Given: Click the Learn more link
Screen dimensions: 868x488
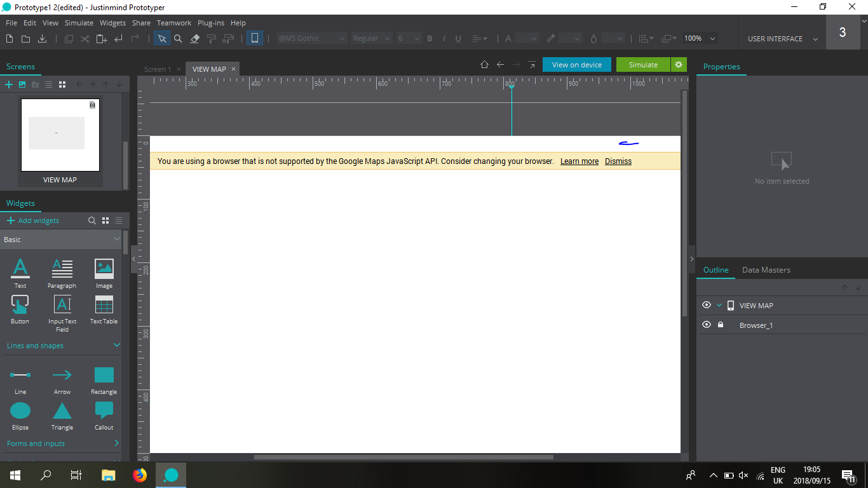Looking at the screenshot, I should click(580, 161).
